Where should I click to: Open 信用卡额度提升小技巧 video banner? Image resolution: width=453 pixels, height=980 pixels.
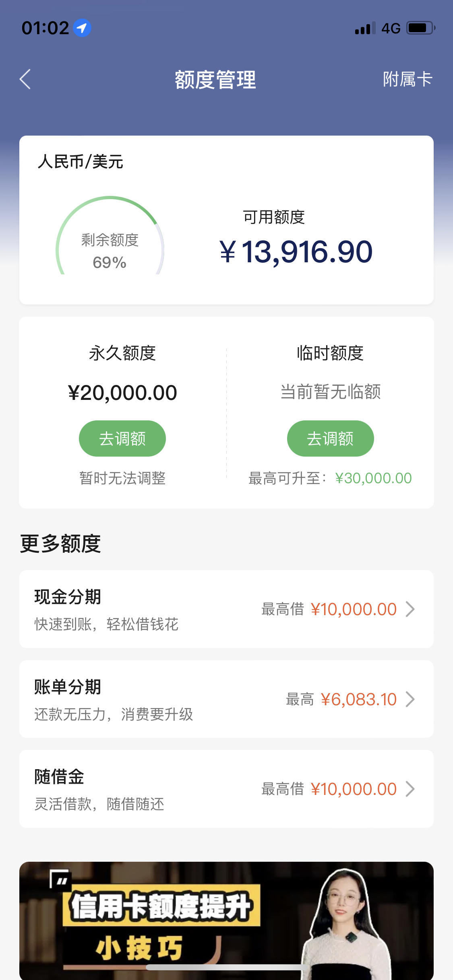point(226,920)
